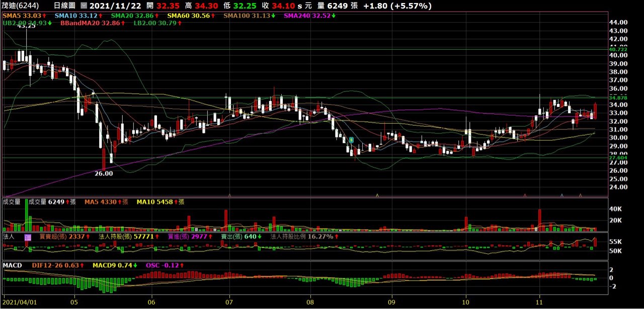Click the 日線圖 chart period label
Screen dimensions: 644x309
[x=64, y=6]
